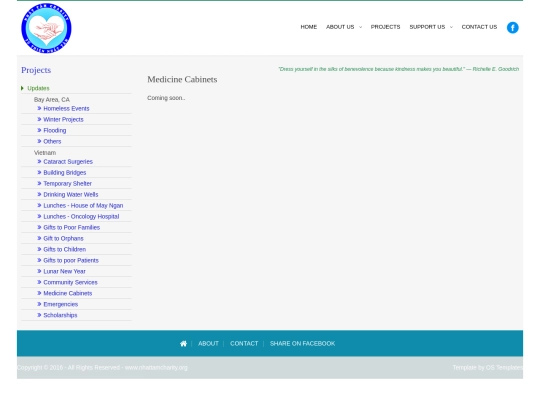This screenshot has height=405, width=540.
Task: Open the Gifts to Poor Families link
Action: click(x=72, y=228)
